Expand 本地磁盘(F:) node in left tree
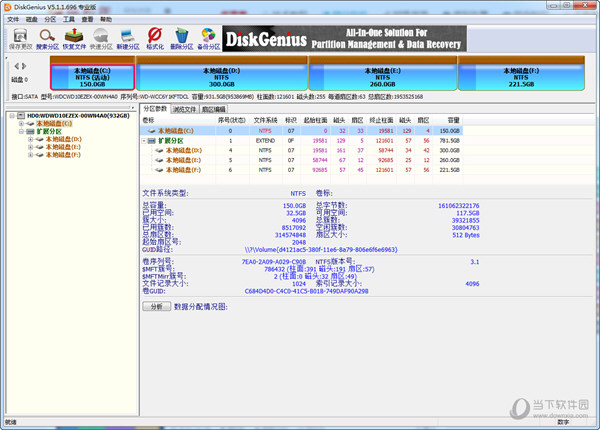 pyautogui.click(x=30, y=155)
